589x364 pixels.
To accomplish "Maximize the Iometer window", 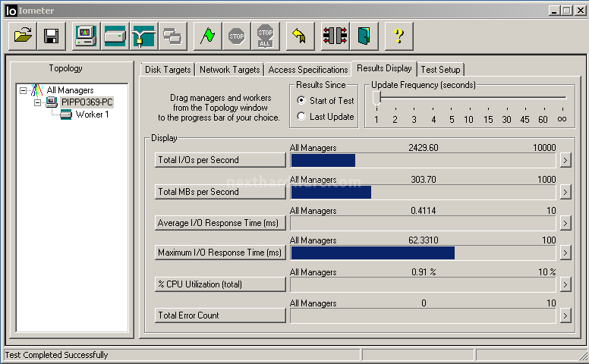I will coord(567,11).
